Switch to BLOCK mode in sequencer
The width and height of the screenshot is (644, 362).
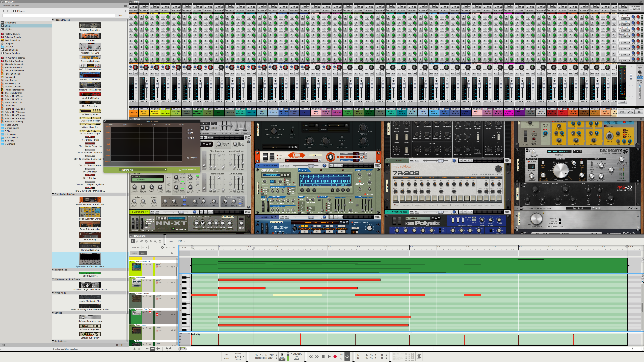click(135, 253)
